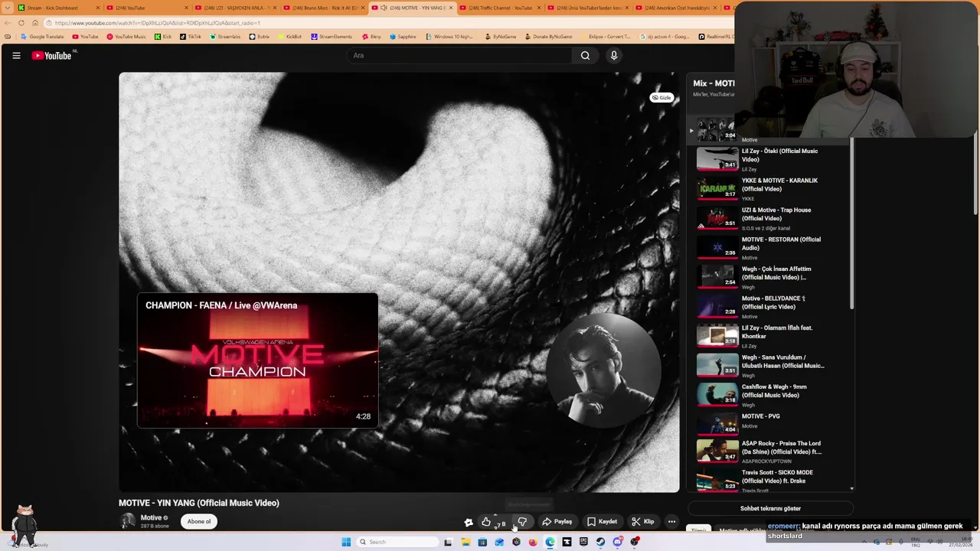
Task: Dislike the YIN YANG video
Action: click(522, 522)
